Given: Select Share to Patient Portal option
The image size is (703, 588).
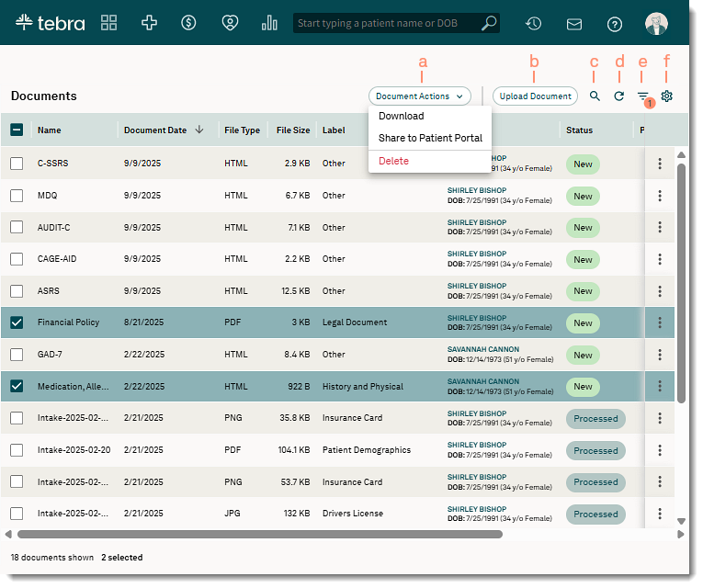Looking at the screenshot, I should [x=430, y=138].
